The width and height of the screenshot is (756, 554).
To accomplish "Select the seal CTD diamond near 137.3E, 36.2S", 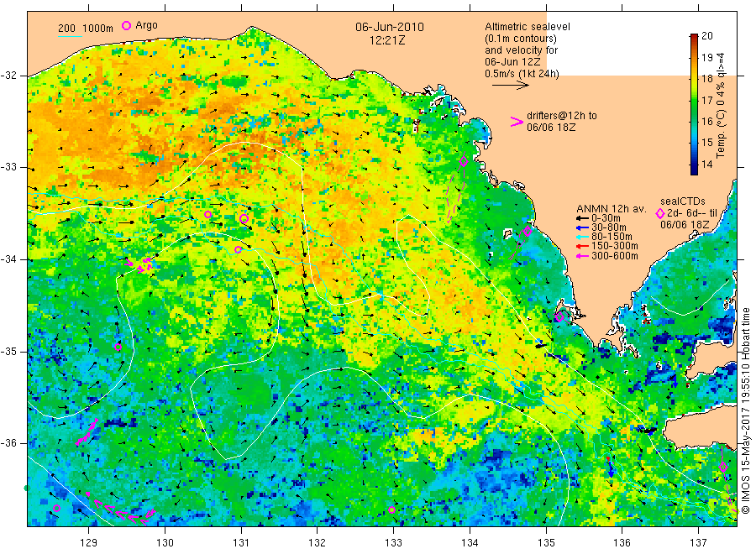I will point(722,467).
